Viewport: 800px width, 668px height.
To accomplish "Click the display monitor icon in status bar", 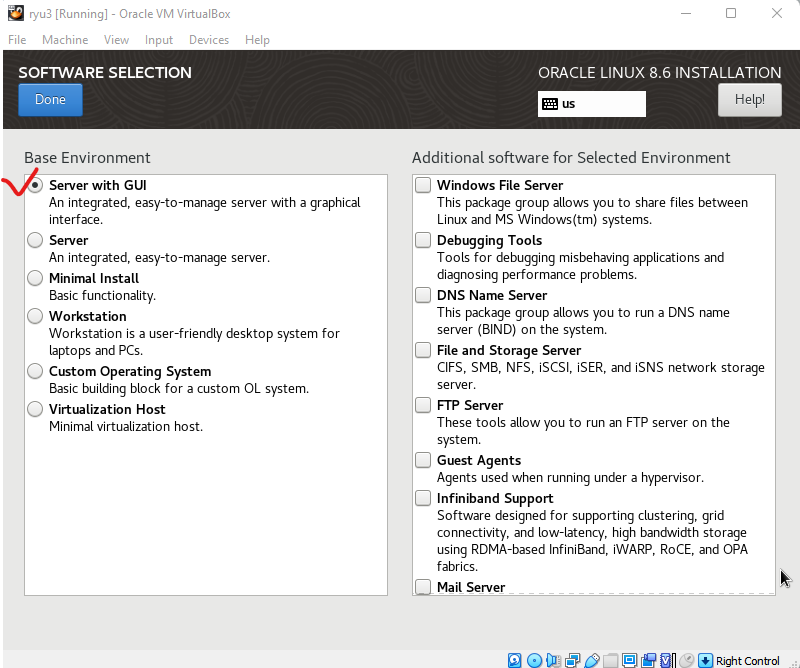I will [630, 660].
